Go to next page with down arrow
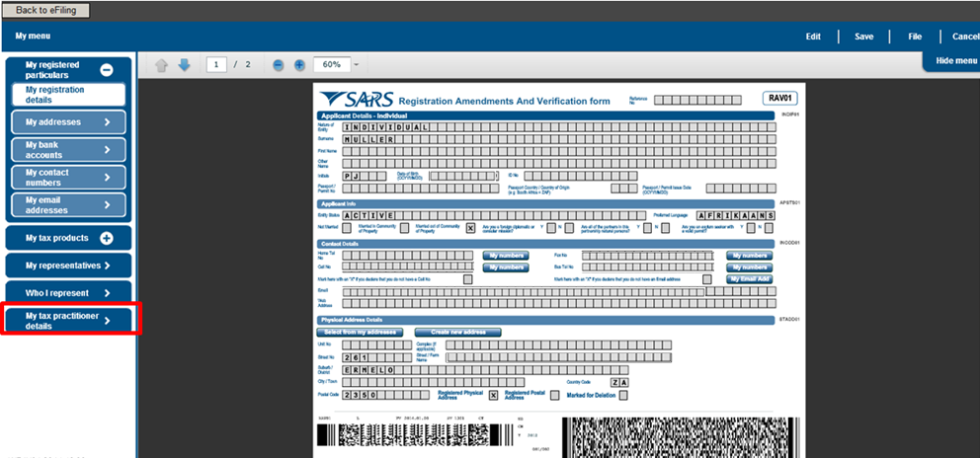This screenshot has height=458, width=980. point(184,65)
